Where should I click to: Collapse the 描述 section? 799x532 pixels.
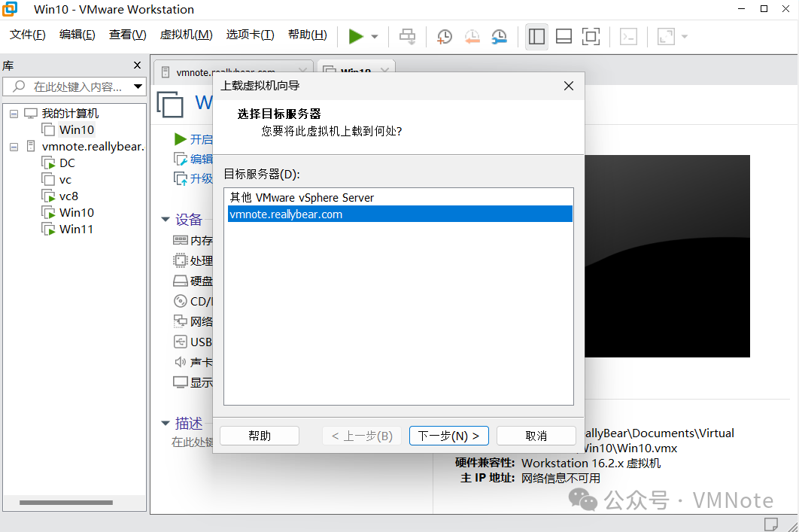coord(166,423)
